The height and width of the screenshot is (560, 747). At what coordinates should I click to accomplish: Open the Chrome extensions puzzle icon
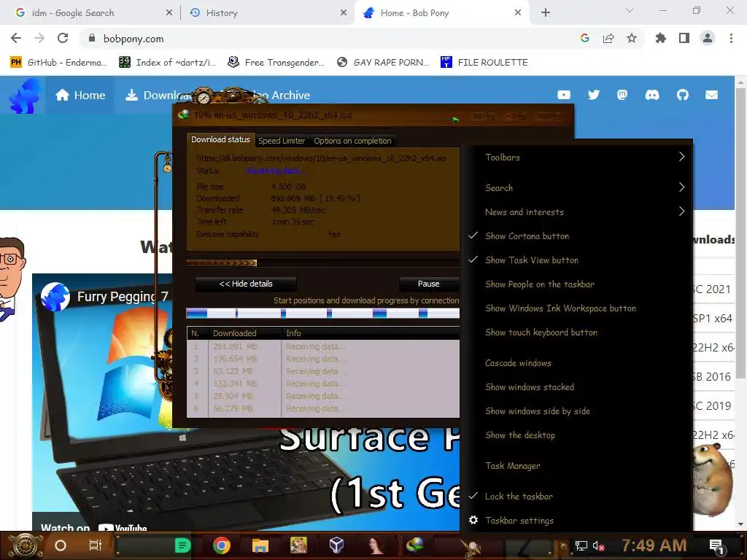(x=661, y=38)
